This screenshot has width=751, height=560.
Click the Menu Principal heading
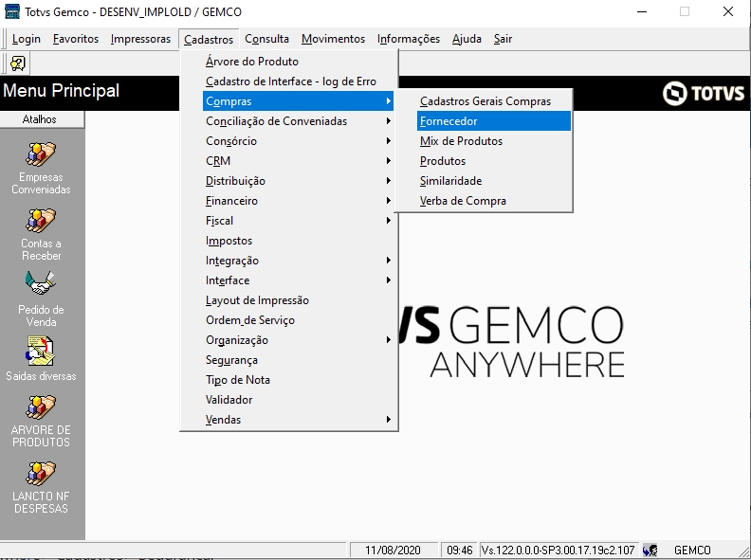(x=62, y=90)
